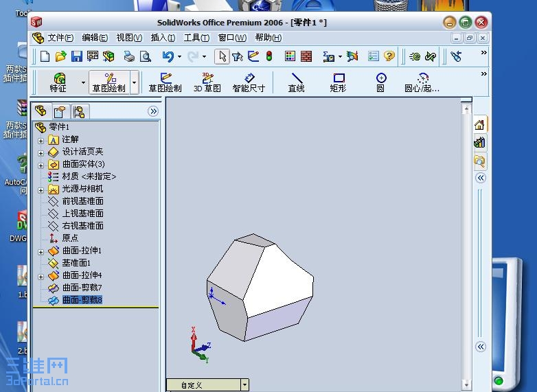The height and width of the screenshot is (392, 537).
Task: Expand the 曲面-拉伸1 feature
Action: click(41, 252)
